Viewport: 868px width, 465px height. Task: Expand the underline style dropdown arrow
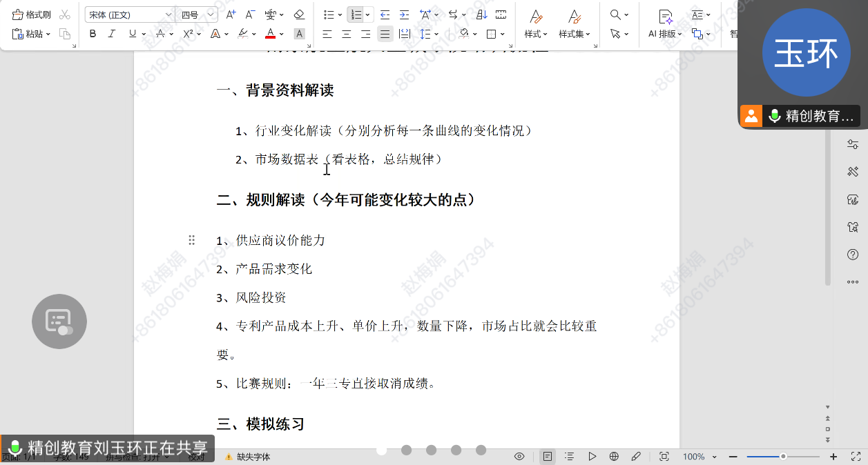click(x=144, y=34)
